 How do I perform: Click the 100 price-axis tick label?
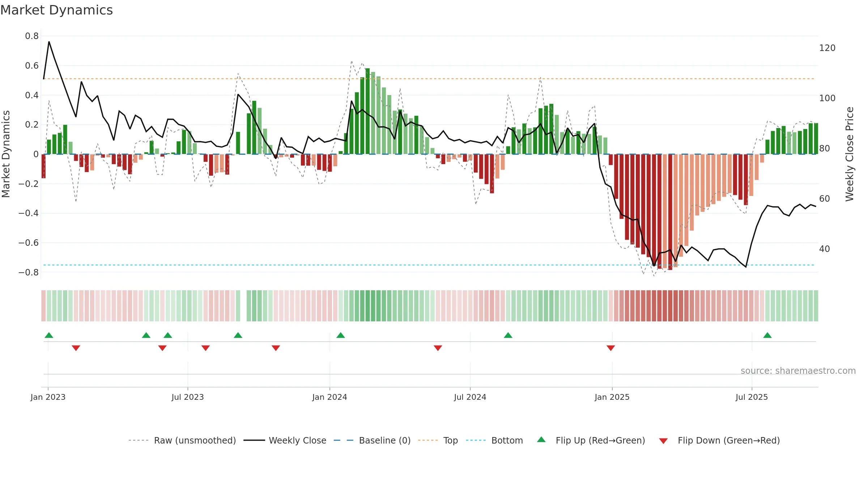click(x=827, y=98)
